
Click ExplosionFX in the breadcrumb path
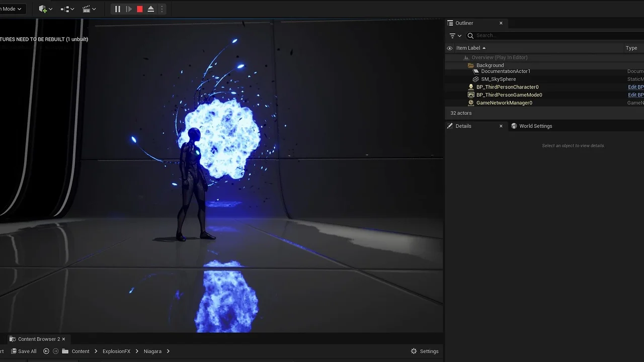pos(116,351)
